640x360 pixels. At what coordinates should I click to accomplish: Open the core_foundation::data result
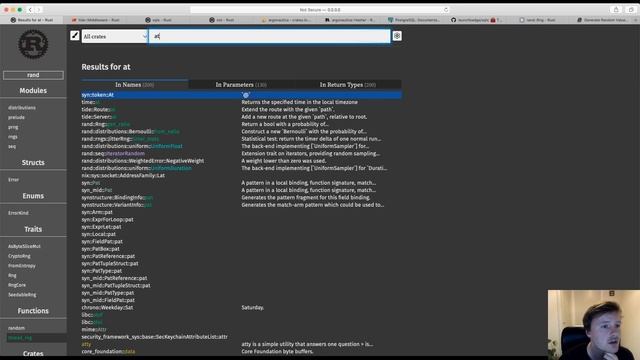click(x=241, y=351)
